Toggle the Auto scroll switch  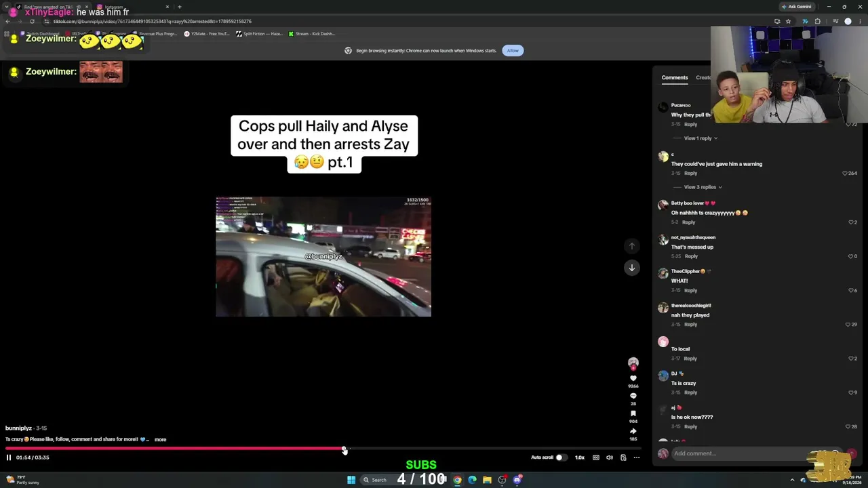click(x=559, y=457)
